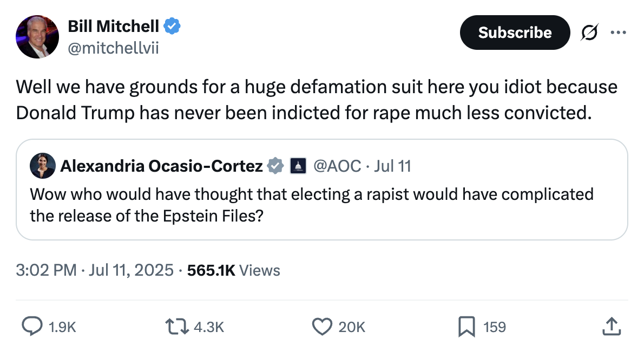This screenshot has height=351, width=644.
Task: Click AOC's gray verified badge
Action: (276, 166)
